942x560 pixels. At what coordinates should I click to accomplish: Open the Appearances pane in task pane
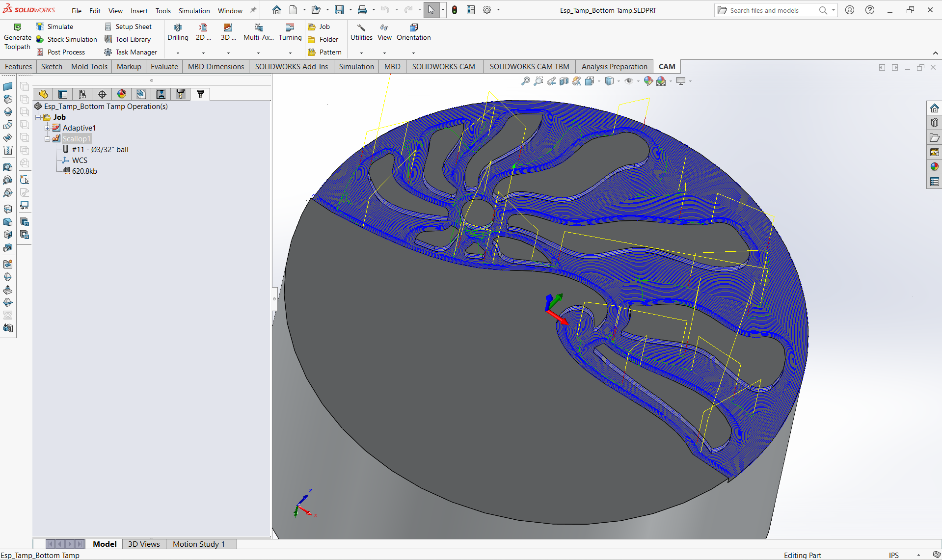pyautogui.click(x=934, y=167)
